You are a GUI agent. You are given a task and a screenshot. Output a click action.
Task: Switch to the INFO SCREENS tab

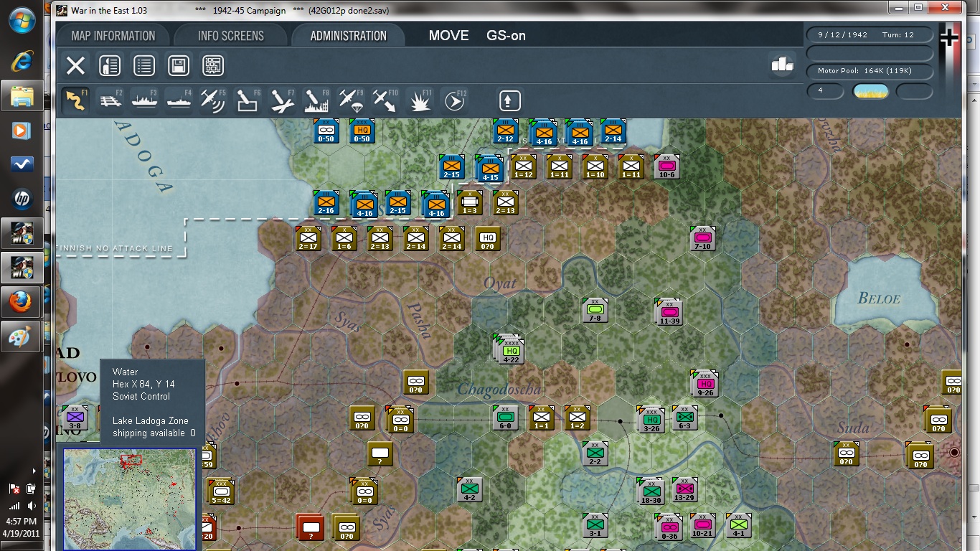231,36
